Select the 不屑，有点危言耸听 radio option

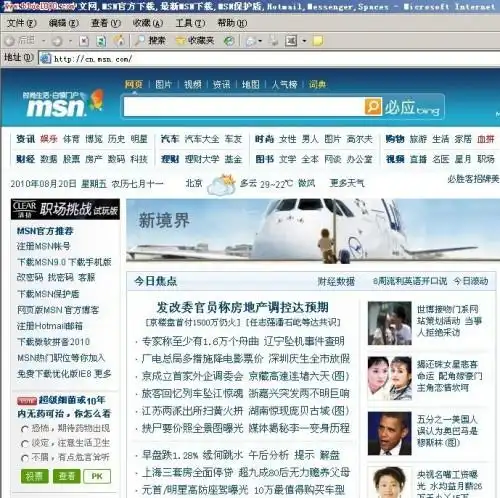(x=25, y=458)
